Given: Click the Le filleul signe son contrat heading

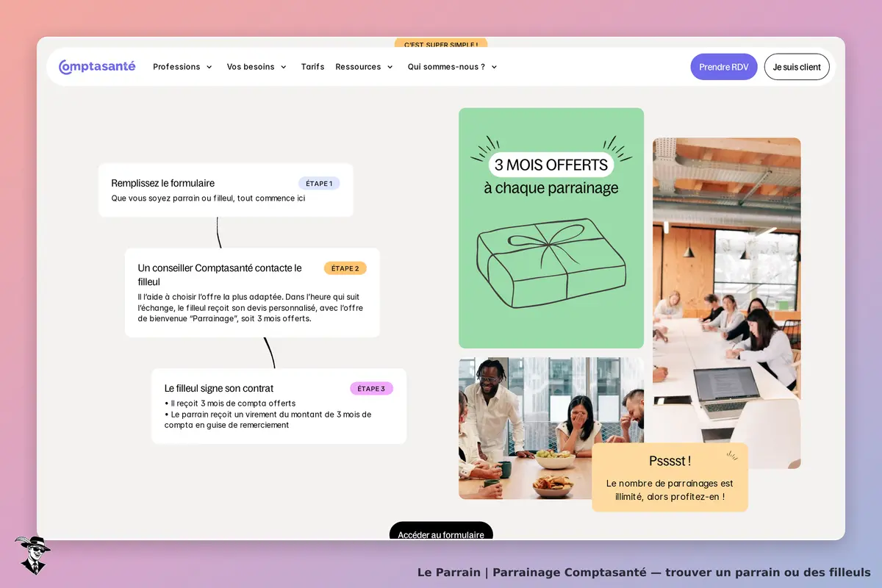Looking at the screenshot, I should point(219,388).
